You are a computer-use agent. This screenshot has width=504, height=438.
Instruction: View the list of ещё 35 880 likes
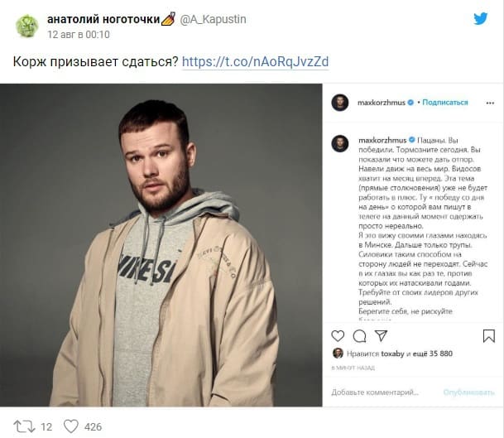pyautogui.click(x=432, y=354)
